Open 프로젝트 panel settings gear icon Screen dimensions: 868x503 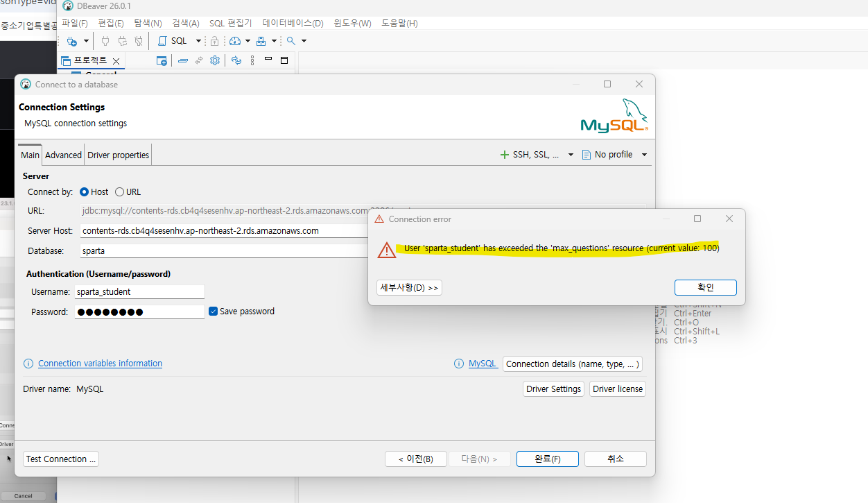[x=215, y=61]
